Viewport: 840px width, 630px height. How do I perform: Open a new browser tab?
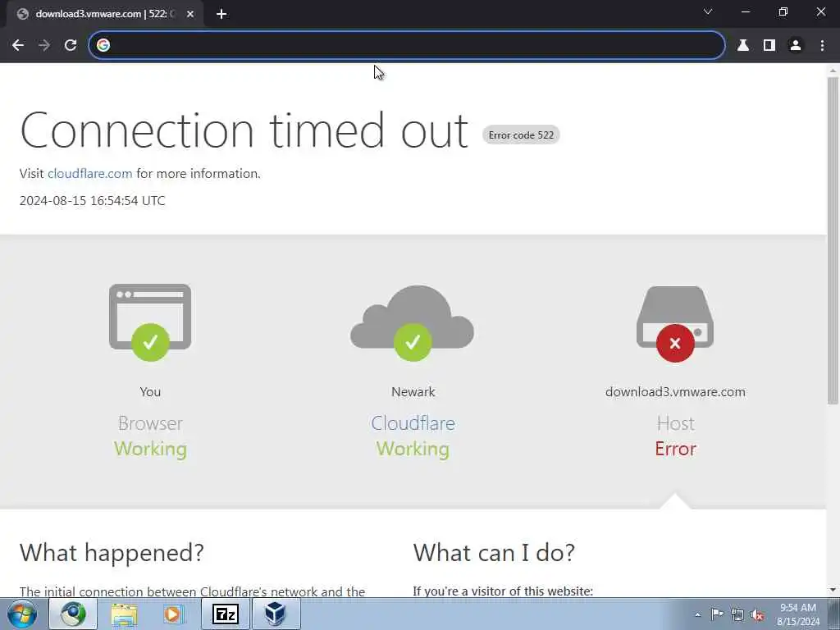221,14
